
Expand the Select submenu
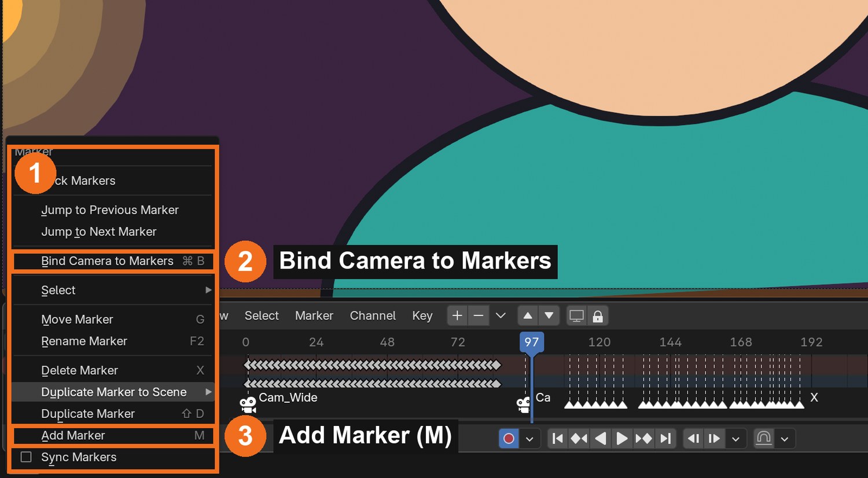(x=113, y=291)
